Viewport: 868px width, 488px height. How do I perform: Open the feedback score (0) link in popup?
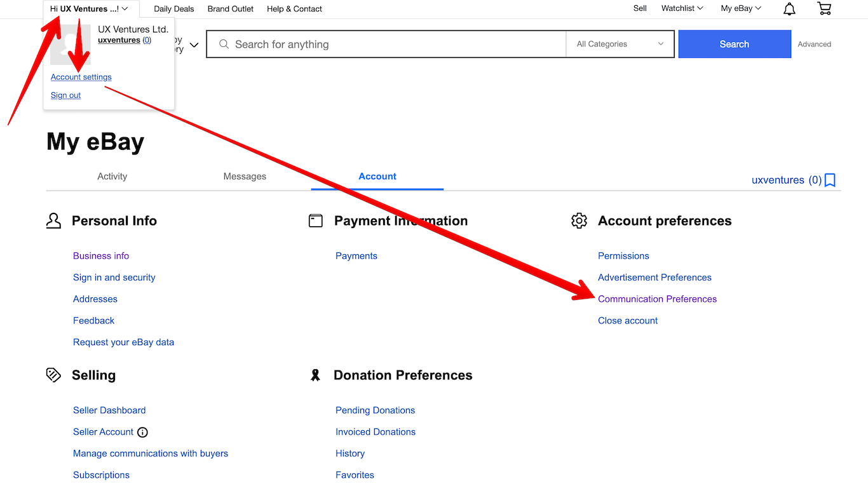(147, 40)
